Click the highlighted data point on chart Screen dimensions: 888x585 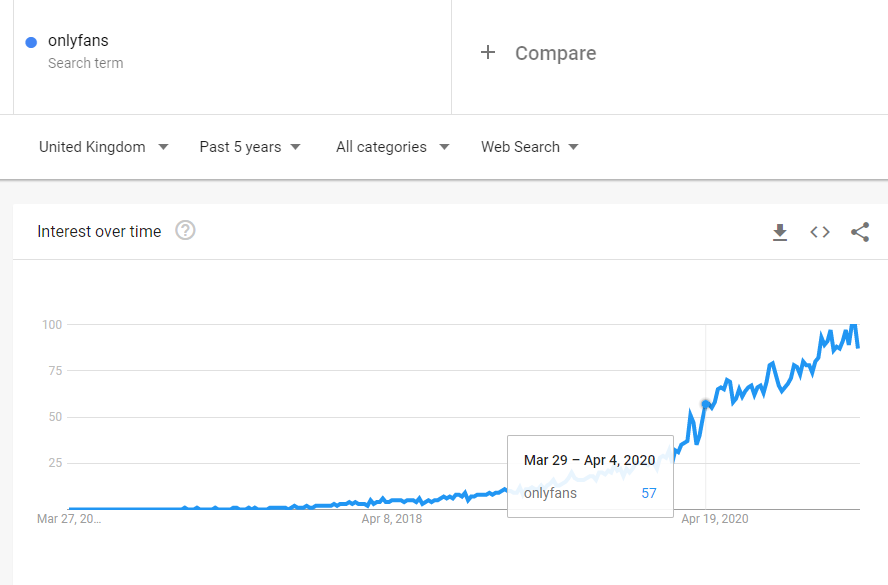(706, 404)
